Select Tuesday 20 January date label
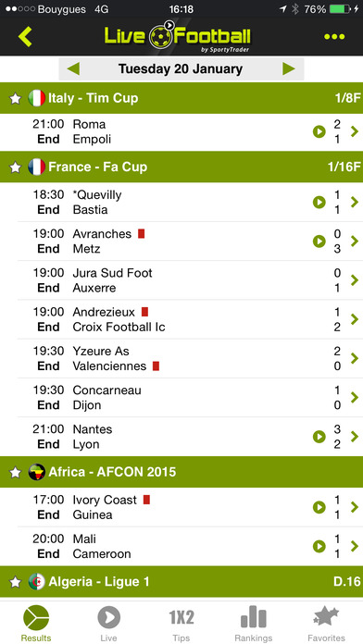 click(x=181, y=68)
